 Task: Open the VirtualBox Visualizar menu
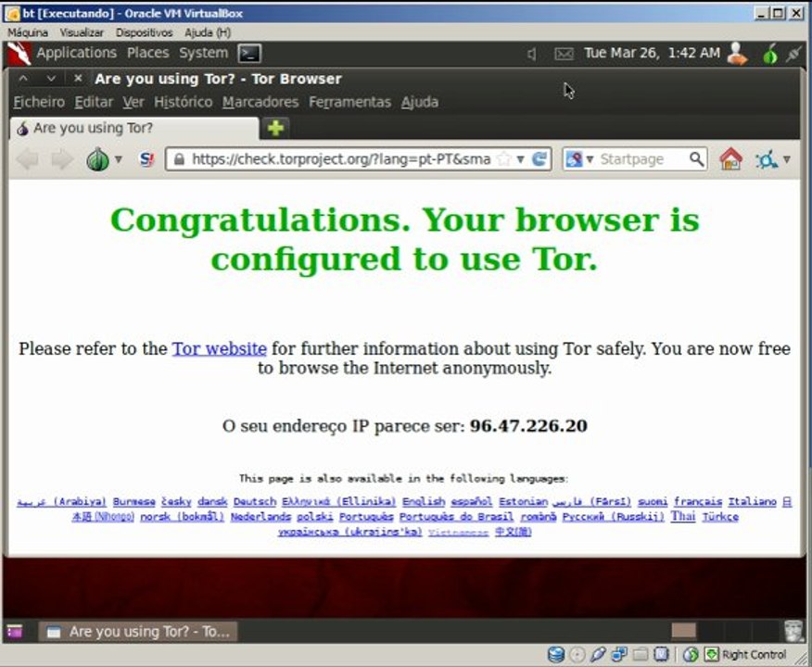pyautogui.click(x=82, y=32)
